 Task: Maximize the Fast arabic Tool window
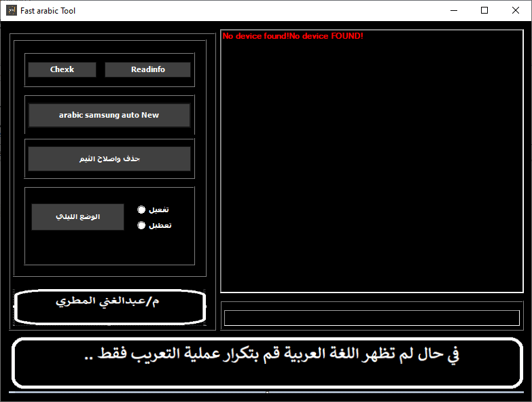click(x=484, y=10)
